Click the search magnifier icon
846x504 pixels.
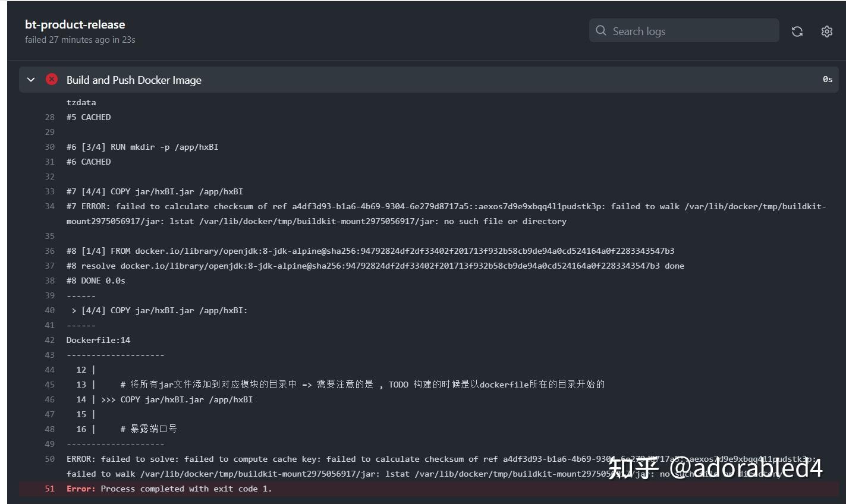coord(600,30)
